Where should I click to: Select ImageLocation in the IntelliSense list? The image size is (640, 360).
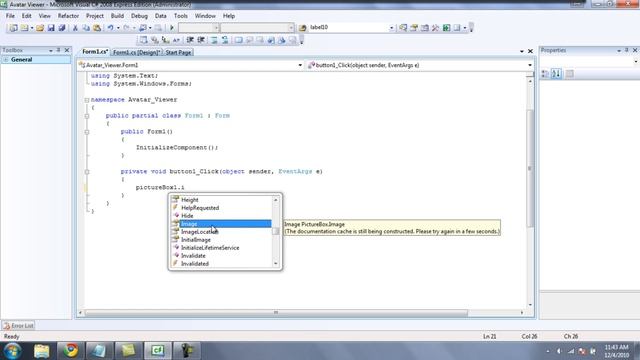[x=221, y=232]
